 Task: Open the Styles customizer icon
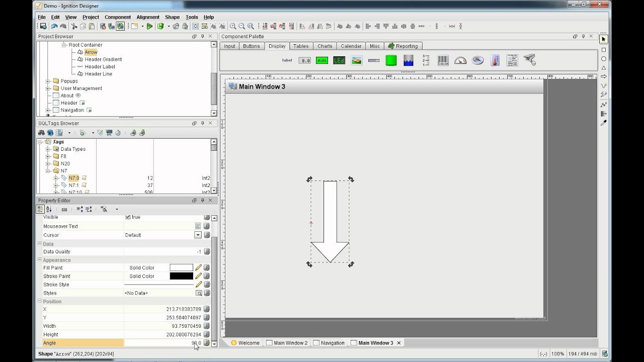point(199,293)
